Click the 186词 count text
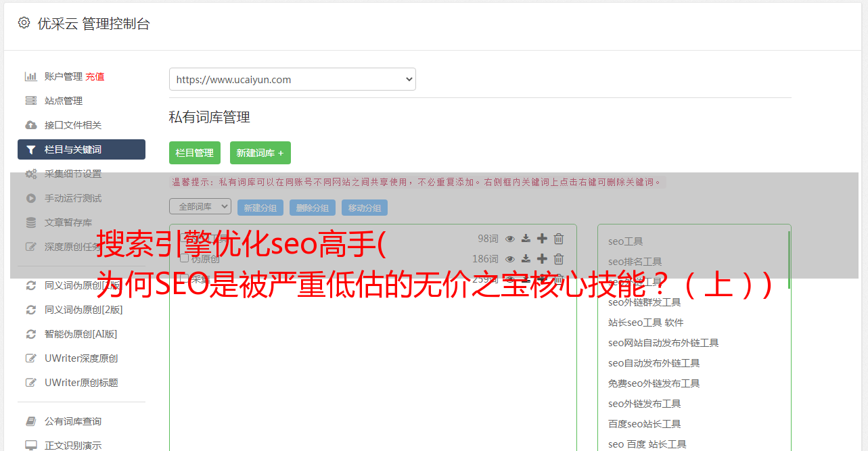868x451 pixels. click(x=485, y=259)
